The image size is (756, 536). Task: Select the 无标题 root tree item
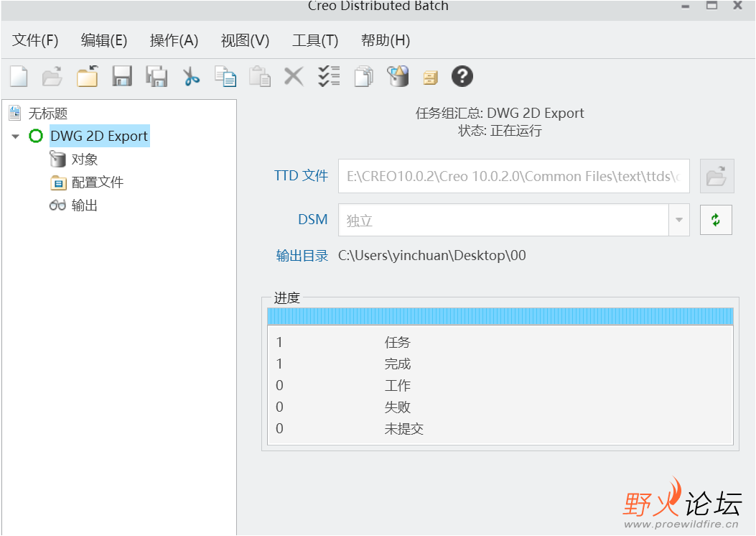point(47,114)
